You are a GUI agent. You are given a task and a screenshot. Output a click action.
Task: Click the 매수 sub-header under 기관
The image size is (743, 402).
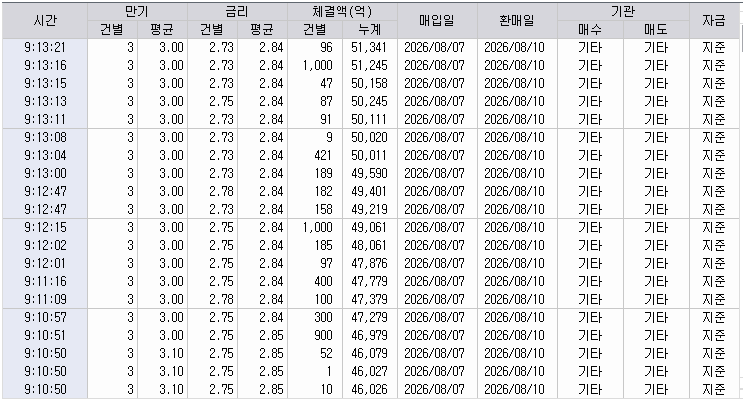[590, 29]
